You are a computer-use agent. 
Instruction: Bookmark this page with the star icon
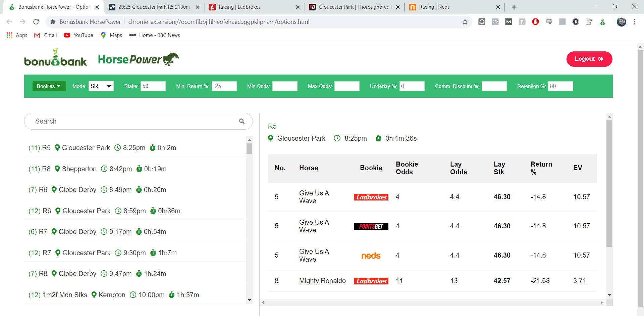[465, 21]
